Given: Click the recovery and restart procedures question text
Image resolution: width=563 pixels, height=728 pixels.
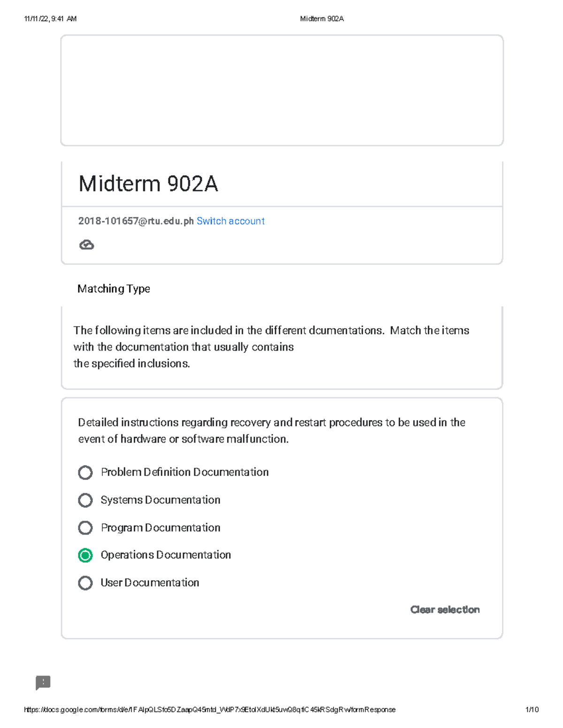Looking at the screenshot, I should coord(271,430).
